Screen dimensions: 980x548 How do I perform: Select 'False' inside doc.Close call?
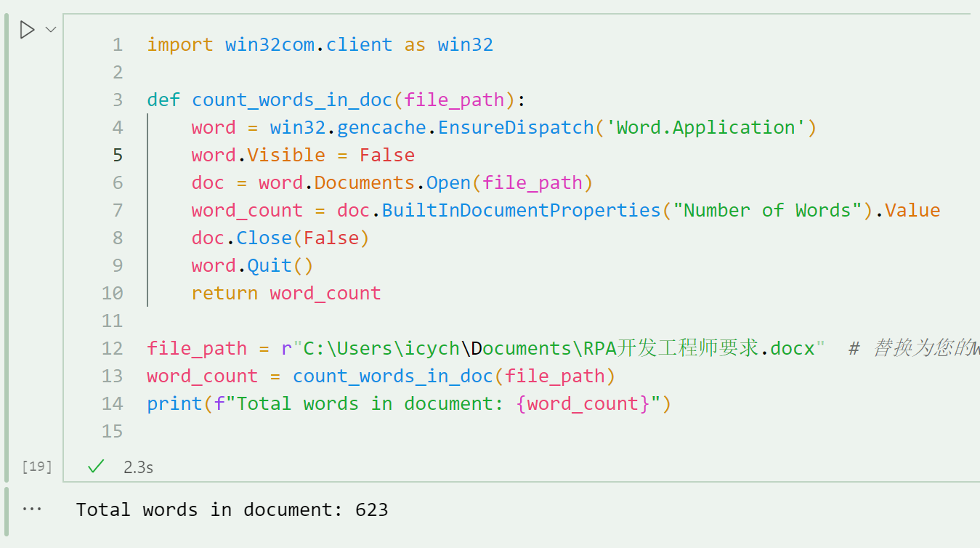[331, 238]
